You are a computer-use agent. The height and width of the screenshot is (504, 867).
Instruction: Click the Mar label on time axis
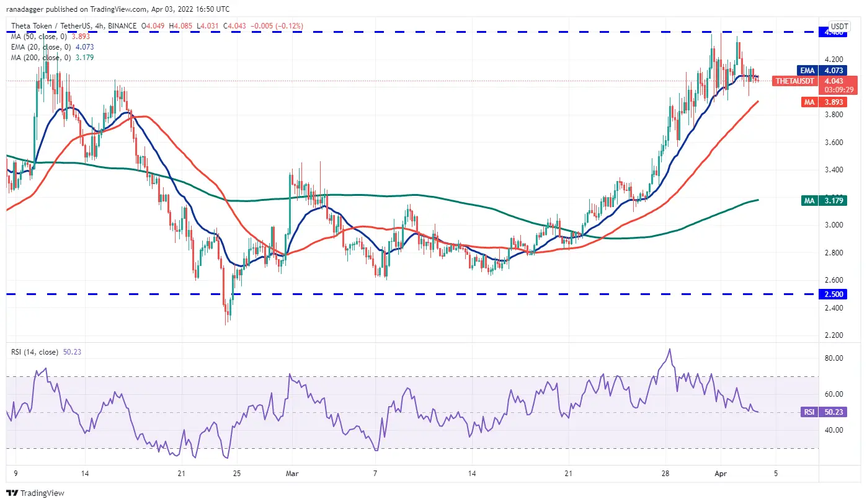(291, 474)
